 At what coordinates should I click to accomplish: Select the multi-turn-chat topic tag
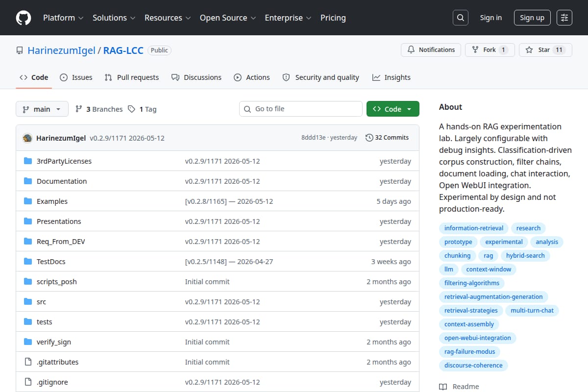532,310
